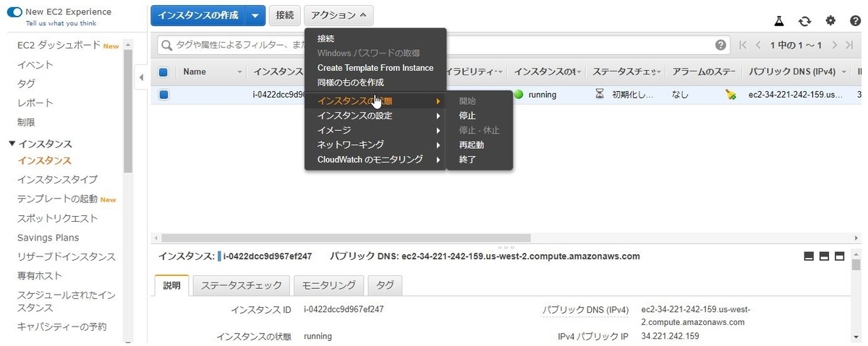Expand the インスタンスの設定 submenu

(375, 116)
